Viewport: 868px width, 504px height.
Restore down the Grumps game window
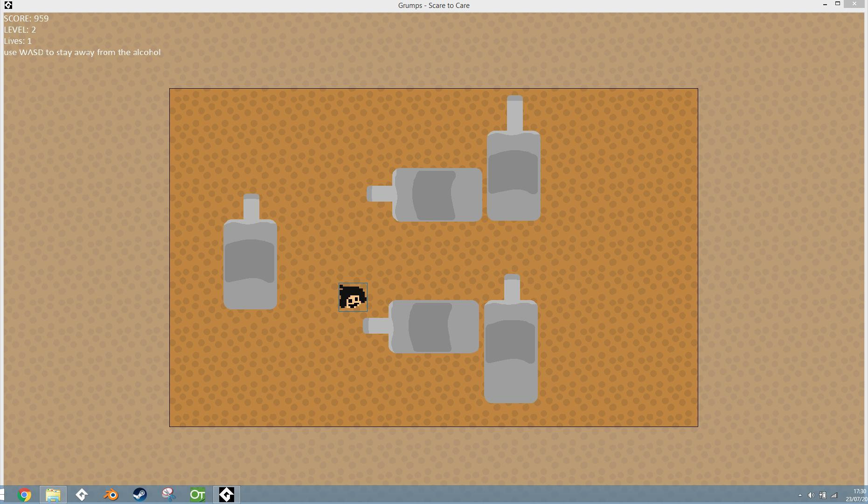coord(838,4)
